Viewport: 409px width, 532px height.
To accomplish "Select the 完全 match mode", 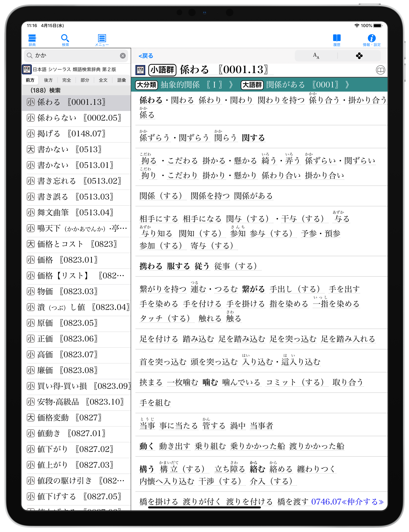I will 66,80.
